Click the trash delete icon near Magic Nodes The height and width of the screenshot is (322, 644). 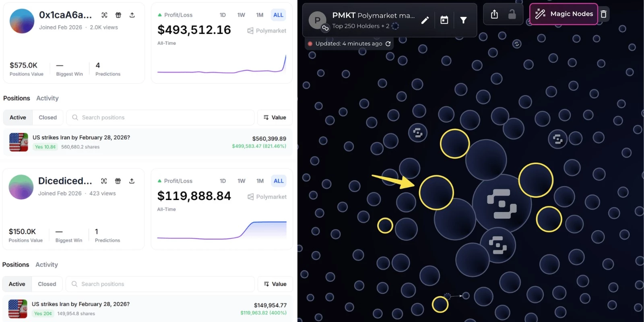[603, 14]
